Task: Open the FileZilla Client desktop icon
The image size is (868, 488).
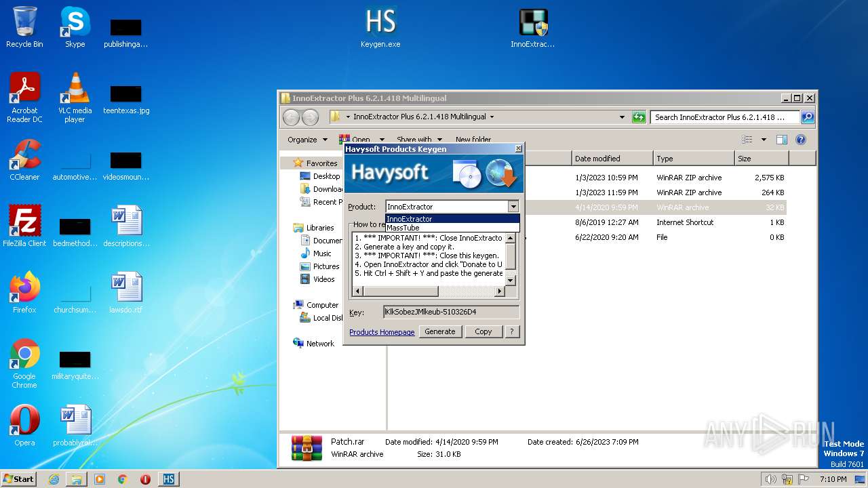Action: [x=24, y=226]
